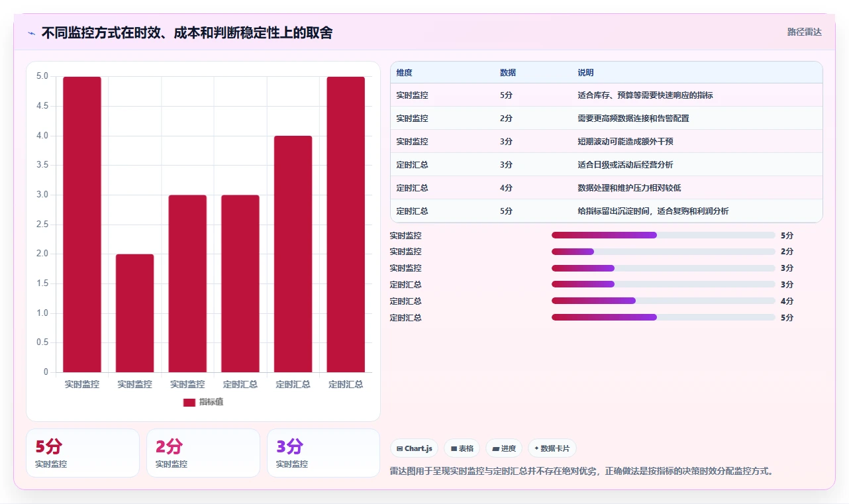Click the 维度 column header
This screenshot has height=504, width=849.
pos(404,73)
